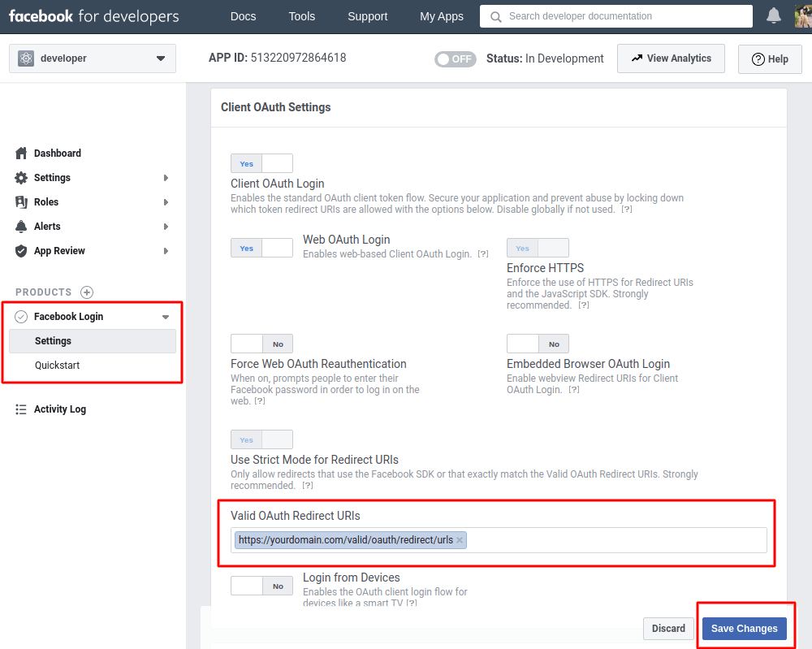This screenshot has height=649, width=812.
Task: Disable Web OAuth Login
Action: [x=276, y=248]
